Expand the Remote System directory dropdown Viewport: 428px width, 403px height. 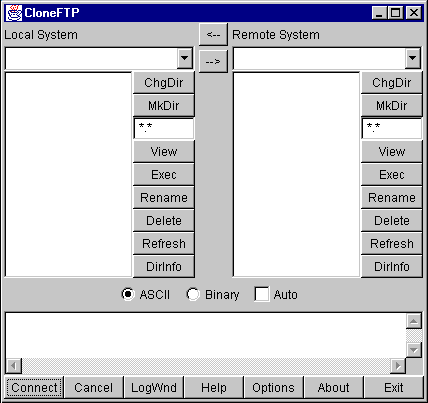(413, 58)
